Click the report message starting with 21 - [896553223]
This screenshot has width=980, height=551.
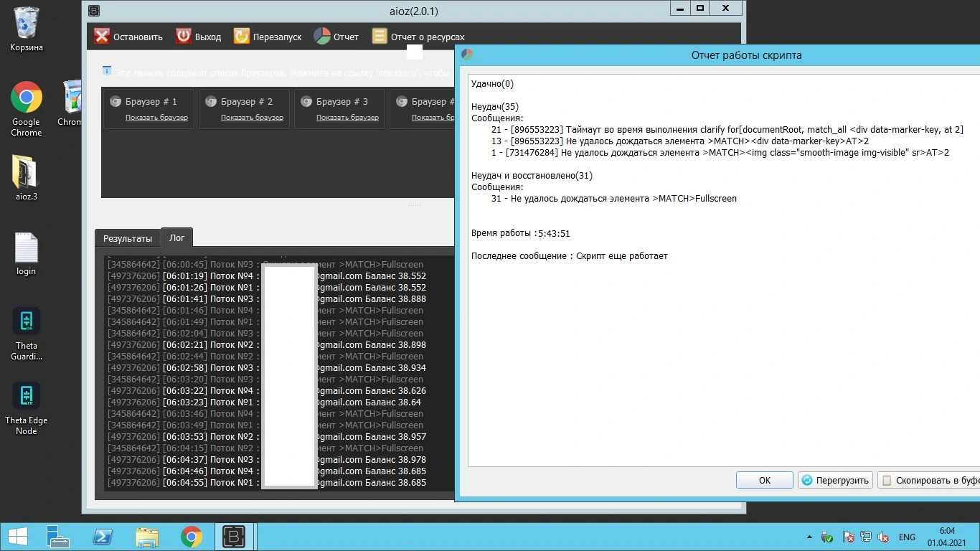(727, 130)
